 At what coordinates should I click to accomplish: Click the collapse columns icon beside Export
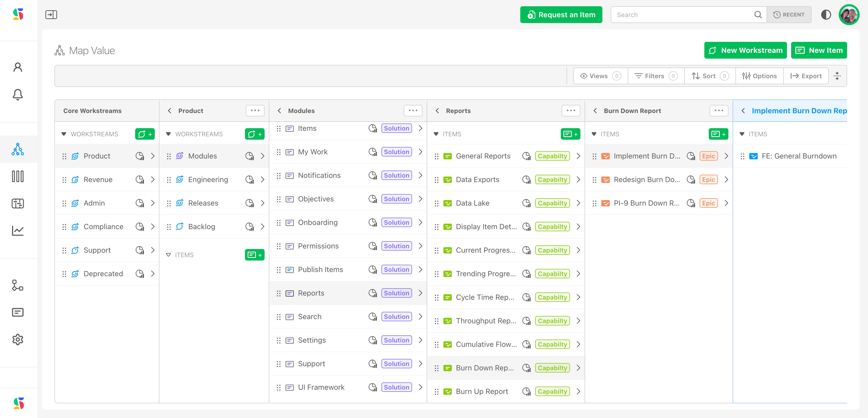[x=837, y=76]
